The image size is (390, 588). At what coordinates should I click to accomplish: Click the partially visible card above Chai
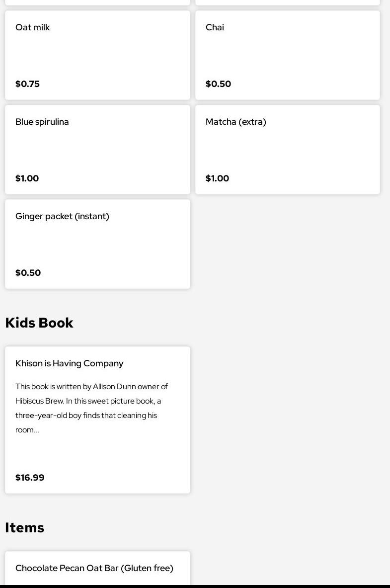288,2
